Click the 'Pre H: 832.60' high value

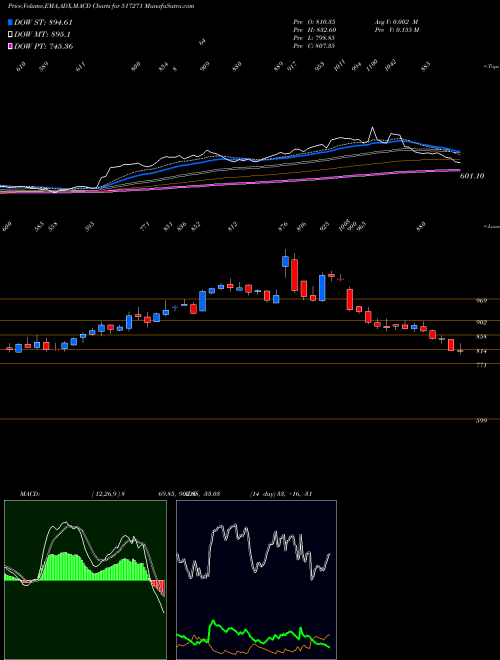pyautogui.click(x=314, y=30)
